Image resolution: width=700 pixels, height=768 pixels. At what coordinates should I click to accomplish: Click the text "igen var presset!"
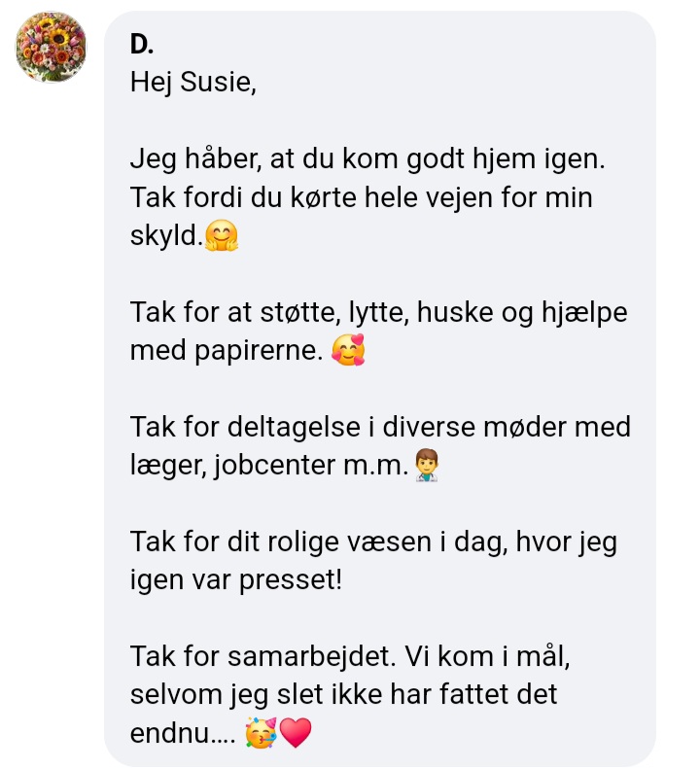[239, 580]
